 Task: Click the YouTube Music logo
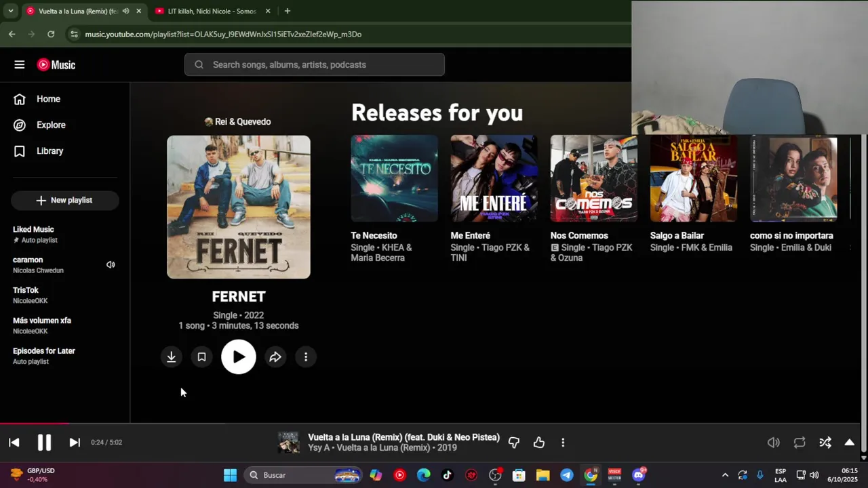(x=56, y=64)
